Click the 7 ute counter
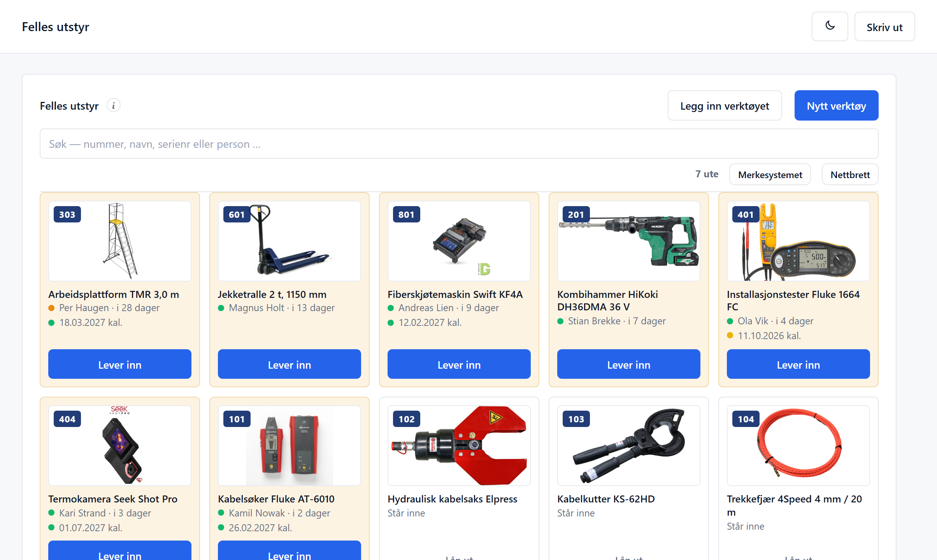The height and width of the screenshot is (560, 937). [x=707, y=174]
